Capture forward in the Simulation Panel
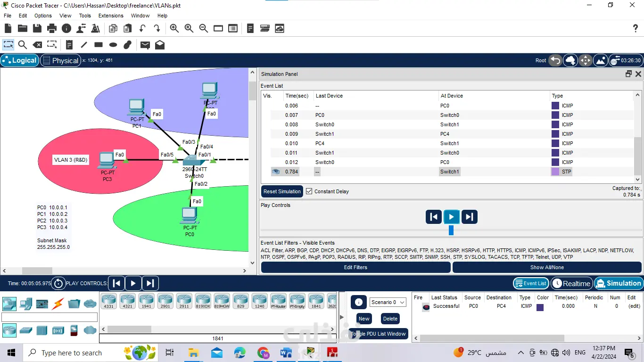 pyautogui.click(x=469, y=217)
